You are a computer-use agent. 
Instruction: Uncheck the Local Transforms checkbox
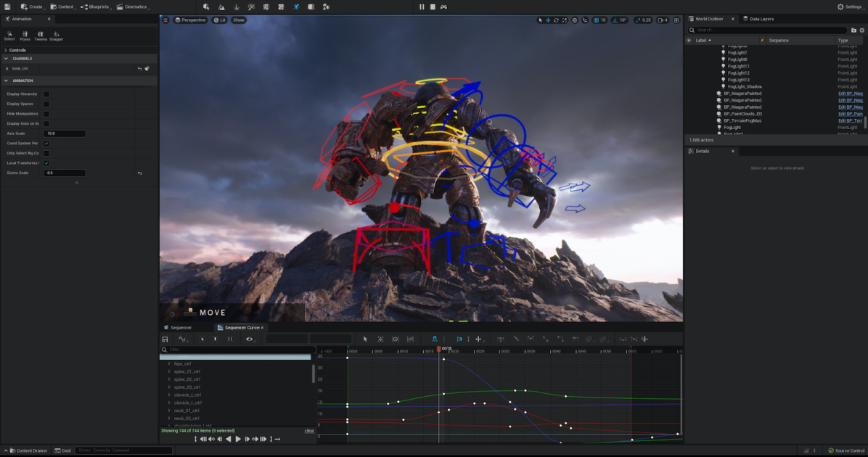(46, 162)
